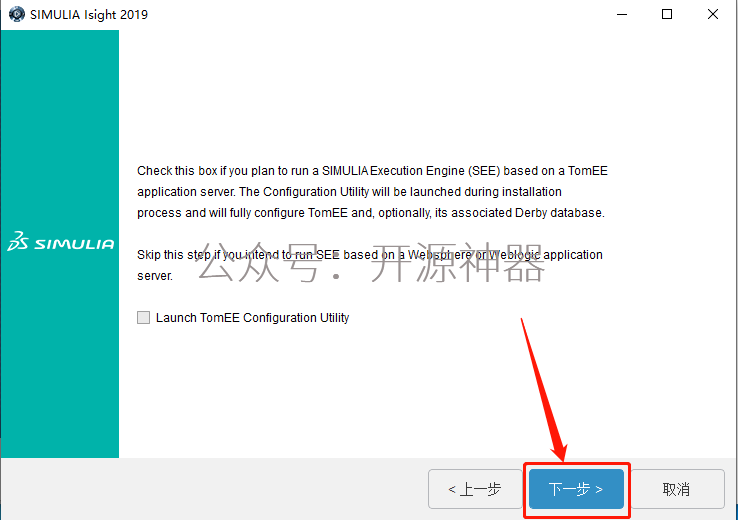Cancel installation with 取消 button
Screen dimensions: 738x520
click(x=677, y=489)
